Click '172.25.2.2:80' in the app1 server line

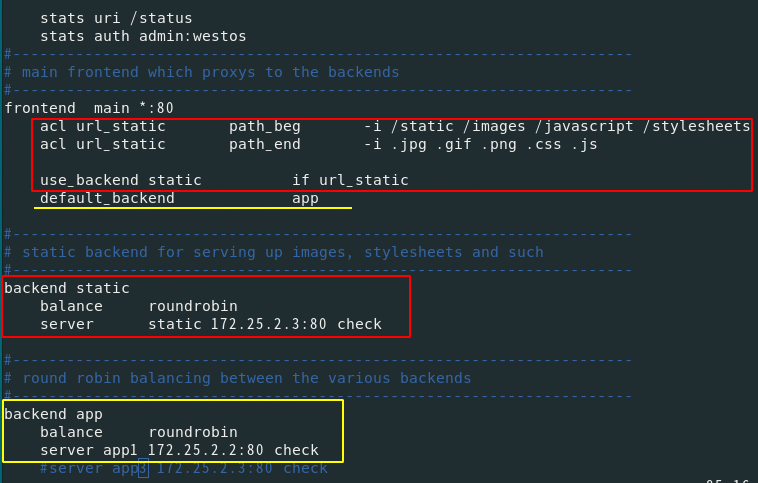206,450
